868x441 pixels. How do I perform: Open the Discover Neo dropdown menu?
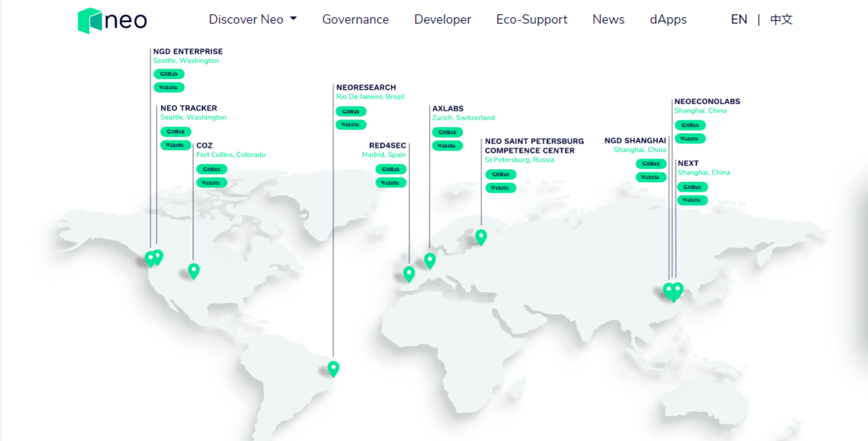pyautogui.click(x=252, y=19)
